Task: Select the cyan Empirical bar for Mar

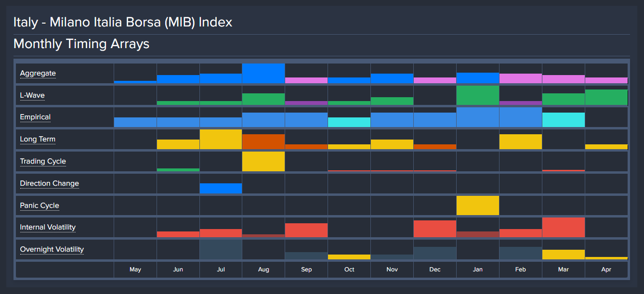Action: tap(564, 120)
